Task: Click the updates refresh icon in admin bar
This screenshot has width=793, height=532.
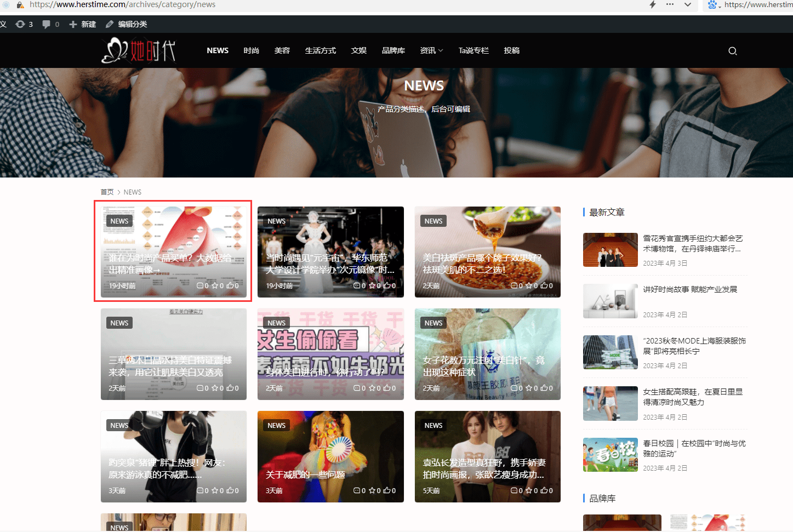Action: (20, 24)
